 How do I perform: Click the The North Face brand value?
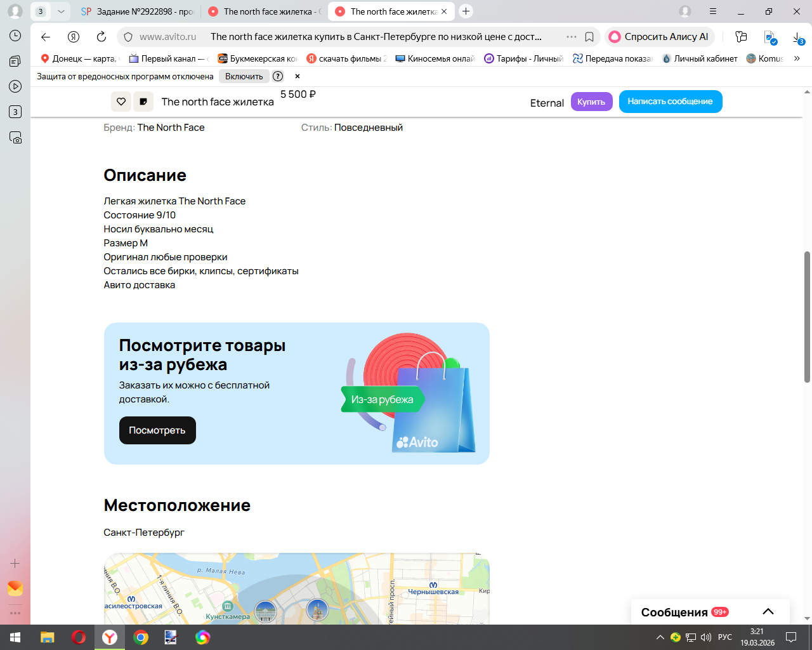pyautogui.click(x=171, y=128)
